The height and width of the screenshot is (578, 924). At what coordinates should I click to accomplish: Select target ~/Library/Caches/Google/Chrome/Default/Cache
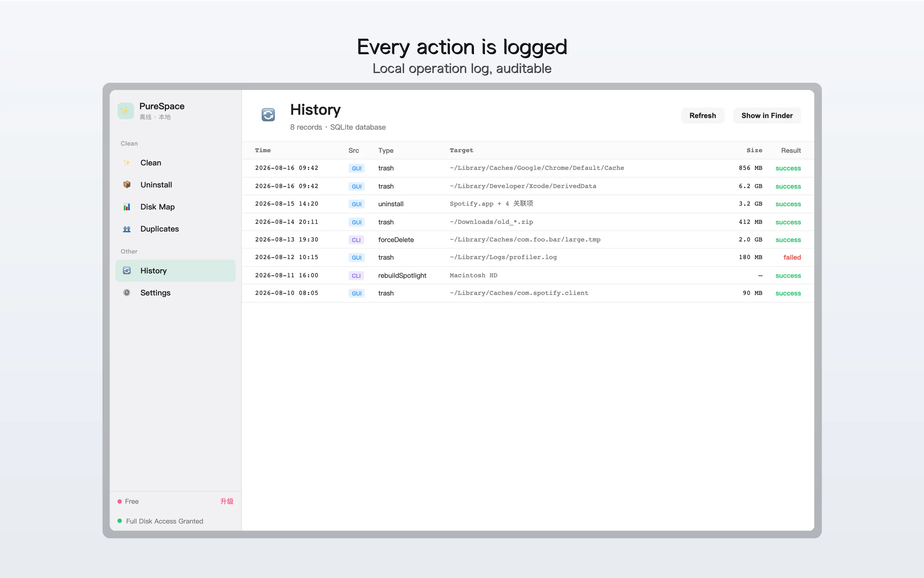click(537, 168)
